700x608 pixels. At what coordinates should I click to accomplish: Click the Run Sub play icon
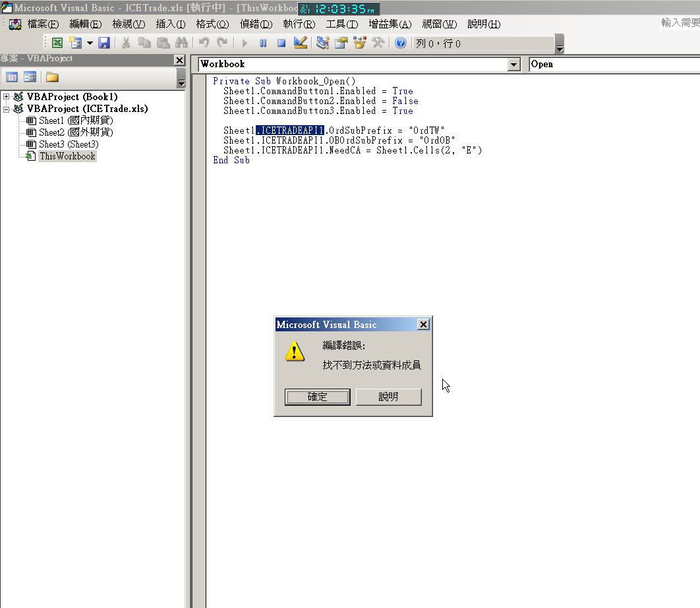coord(244,43)
